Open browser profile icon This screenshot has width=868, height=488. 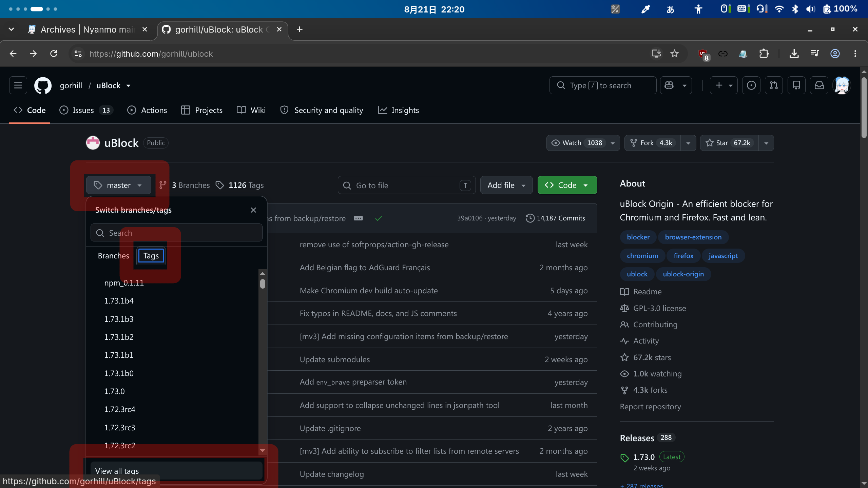(x=835, y=54)
